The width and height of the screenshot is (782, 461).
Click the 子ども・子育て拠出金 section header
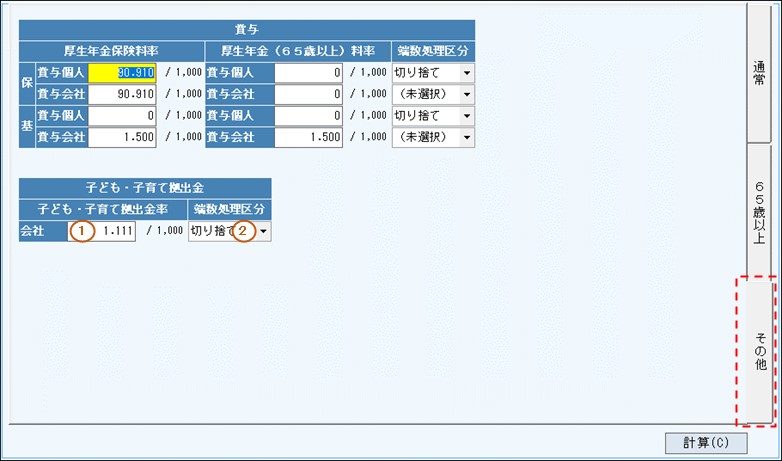coord(144,187)
